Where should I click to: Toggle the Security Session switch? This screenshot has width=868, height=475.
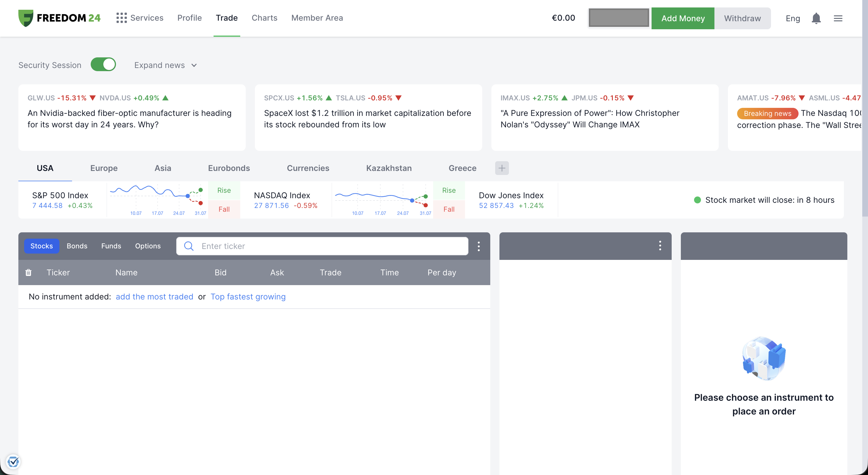point(103,65)
